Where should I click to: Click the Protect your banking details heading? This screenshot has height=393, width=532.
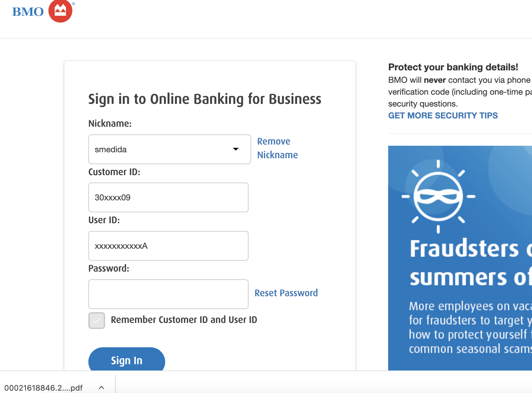(453, 67)
